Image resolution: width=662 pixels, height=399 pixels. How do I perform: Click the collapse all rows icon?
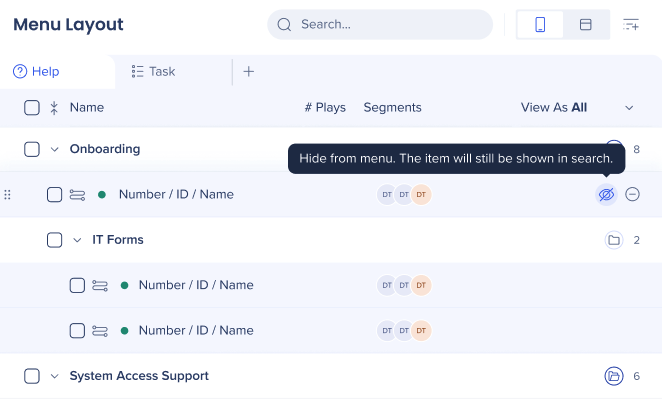(x=54, y=108)
